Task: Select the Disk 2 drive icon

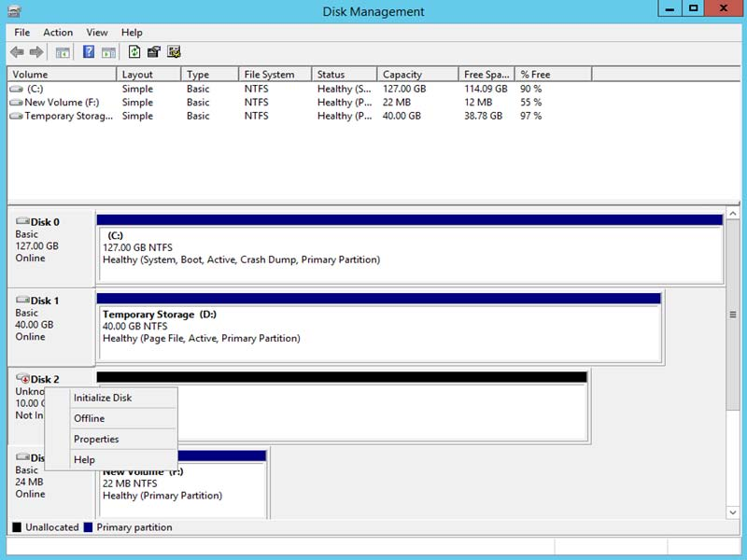Action: click(x=22, y=379)
